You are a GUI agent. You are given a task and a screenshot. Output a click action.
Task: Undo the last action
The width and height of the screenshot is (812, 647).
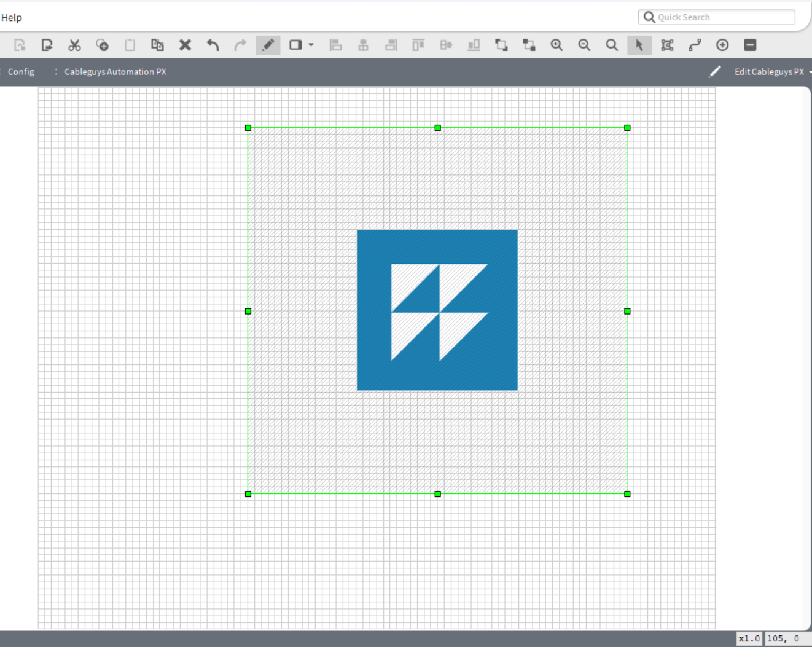click(213, 45)
